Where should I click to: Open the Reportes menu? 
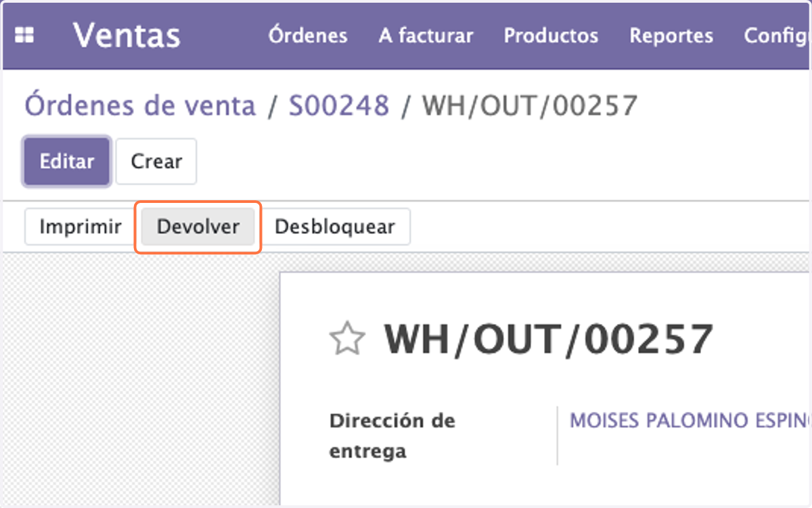[671, 35]
